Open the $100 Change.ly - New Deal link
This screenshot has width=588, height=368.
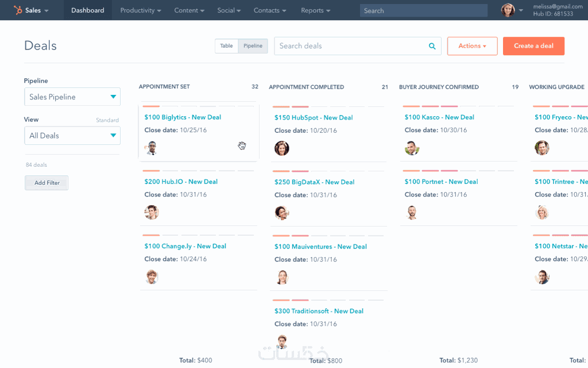click(x=185, y=246)
